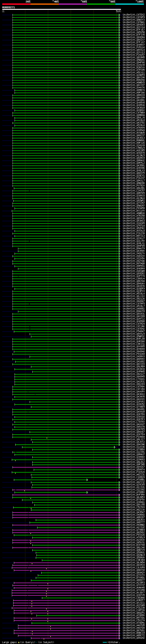This screenshot has height=644, width=146.
Task: Select hit UniRef100_B5TXD1
Action: pyautogui.click(x=134, y=618)
